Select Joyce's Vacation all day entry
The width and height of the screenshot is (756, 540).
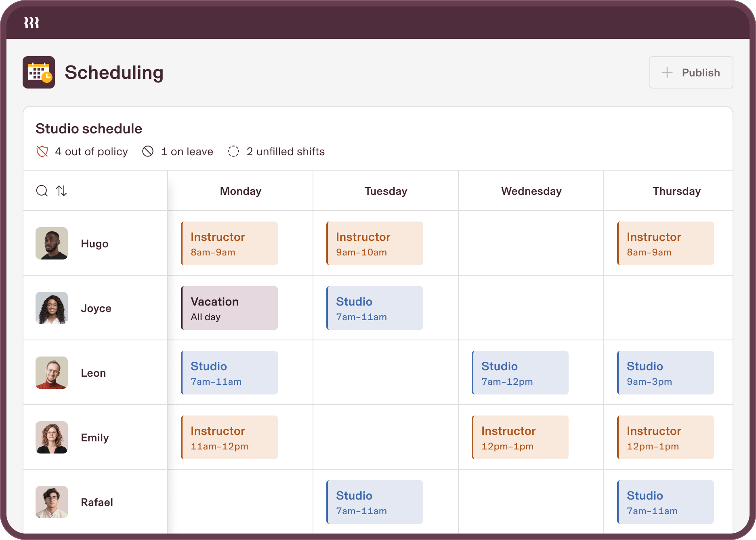pos(229,308)
